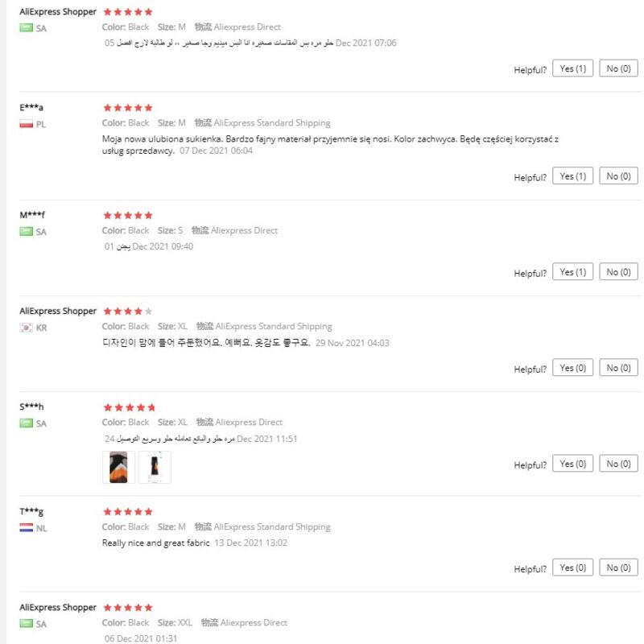Click No (0) on M***f's review
The width and height of the screenshot is (644, 644).
point(618,272)
